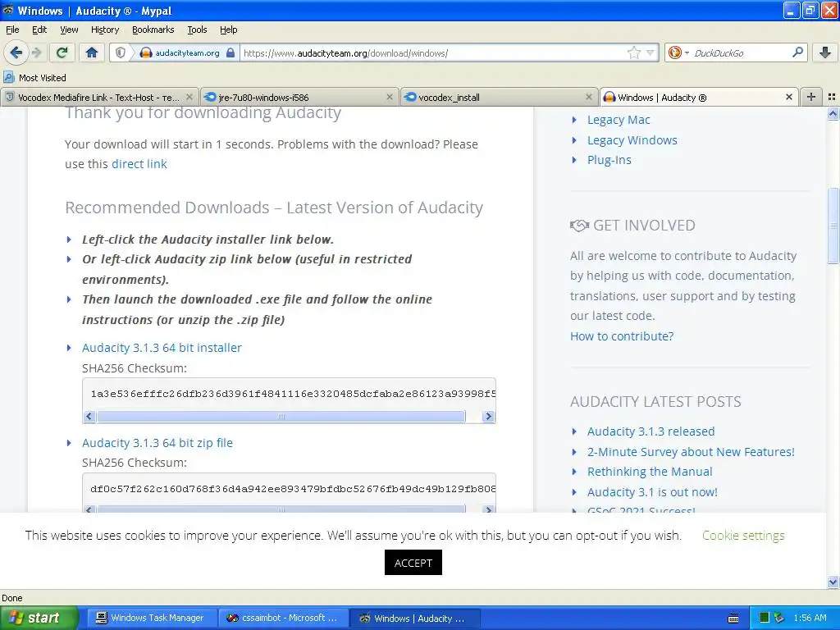Click the Forward navigation arrow

click(x=36, y=52)
